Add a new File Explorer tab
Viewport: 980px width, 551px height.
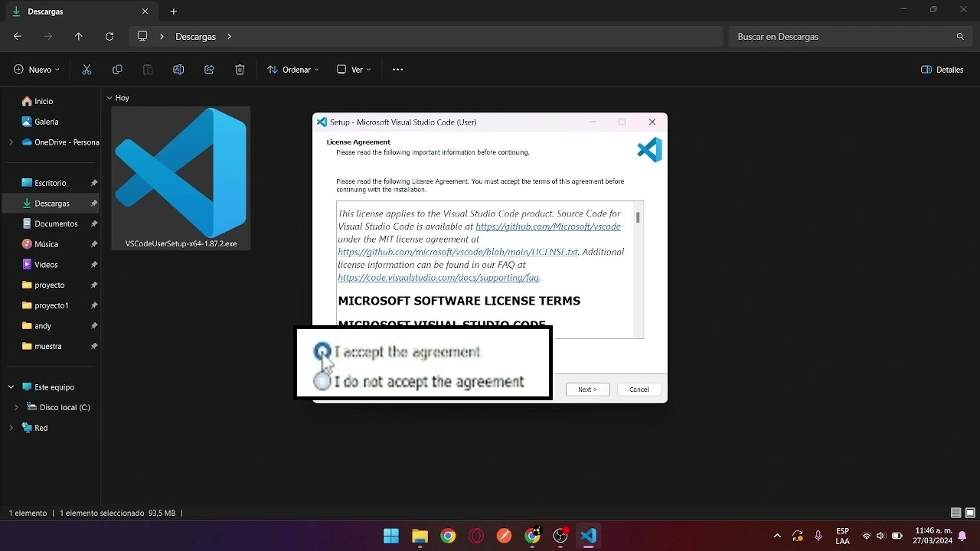(173, 11)
